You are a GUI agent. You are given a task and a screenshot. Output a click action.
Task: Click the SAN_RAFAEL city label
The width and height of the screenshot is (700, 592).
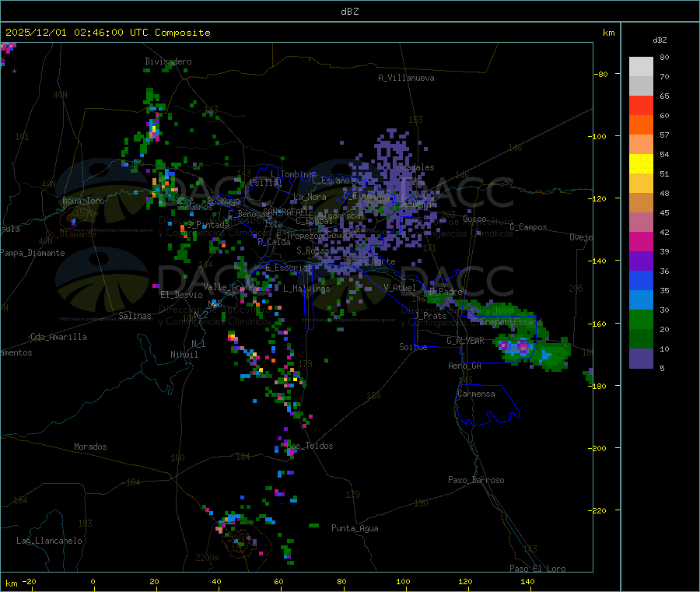pos(285,212)
